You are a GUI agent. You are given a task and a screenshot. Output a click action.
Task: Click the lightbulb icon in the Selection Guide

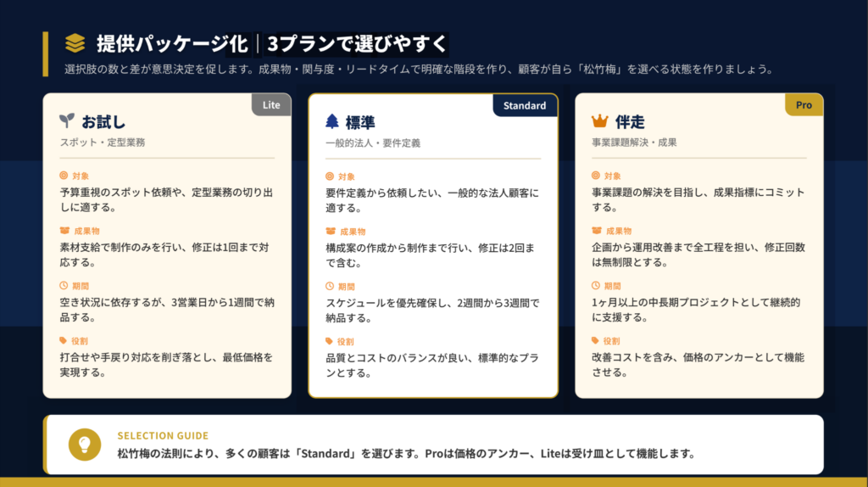(84, 445)
